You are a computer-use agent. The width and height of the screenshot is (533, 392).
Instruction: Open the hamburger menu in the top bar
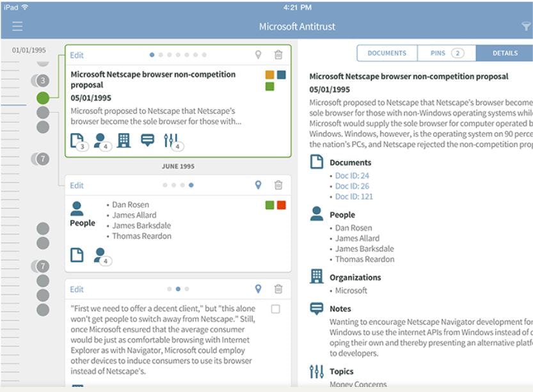coord(17,26)
